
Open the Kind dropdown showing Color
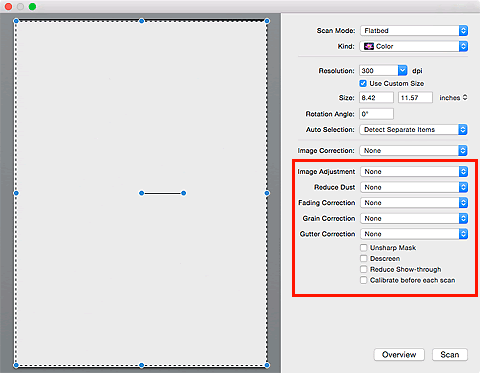[414, 46]
